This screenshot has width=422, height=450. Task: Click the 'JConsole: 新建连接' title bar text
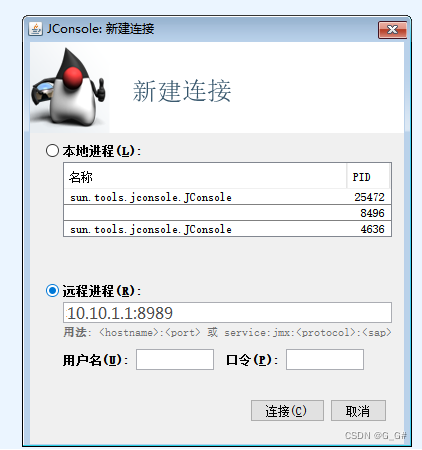coord(100,29)
